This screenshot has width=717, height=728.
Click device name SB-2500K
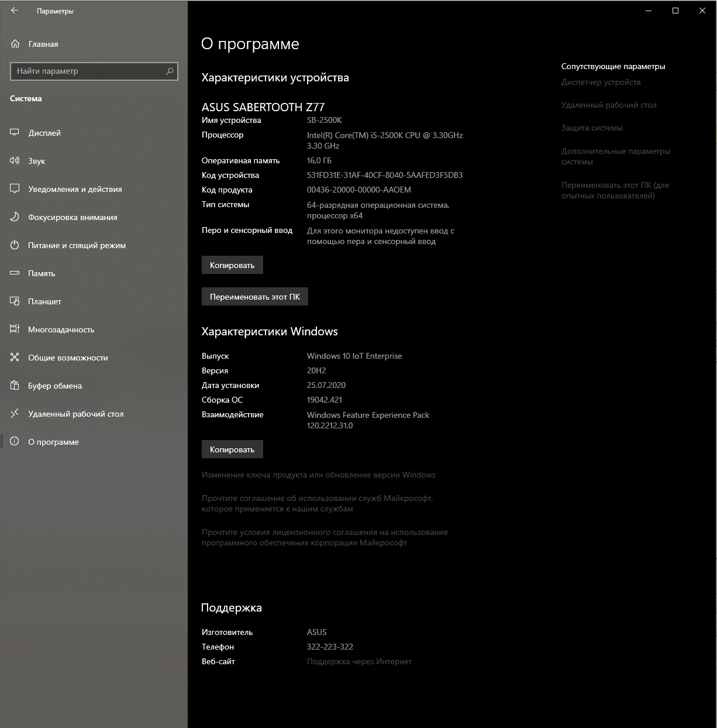(x=325, y=121)
